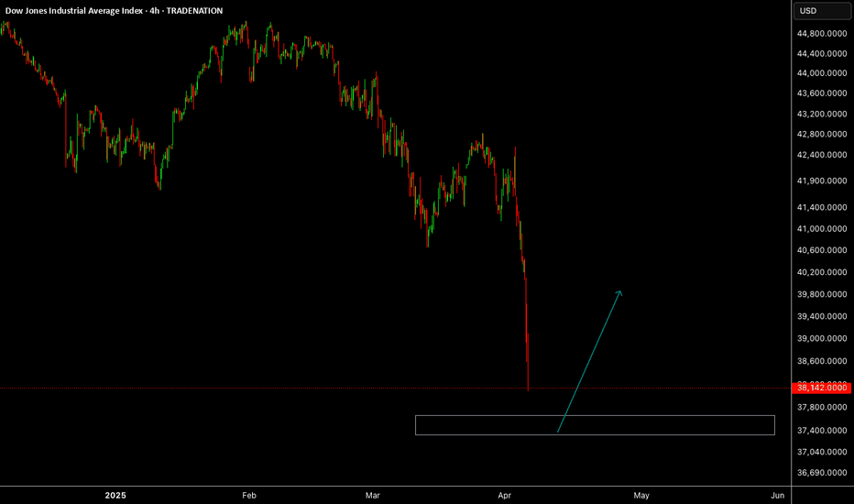
Task: Click the 39,800.0000 price axis label
Action: (822, 294)
